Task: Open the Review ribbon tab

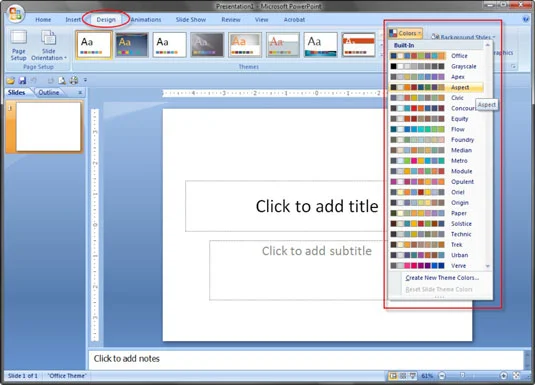Action: tap(231, 20)
